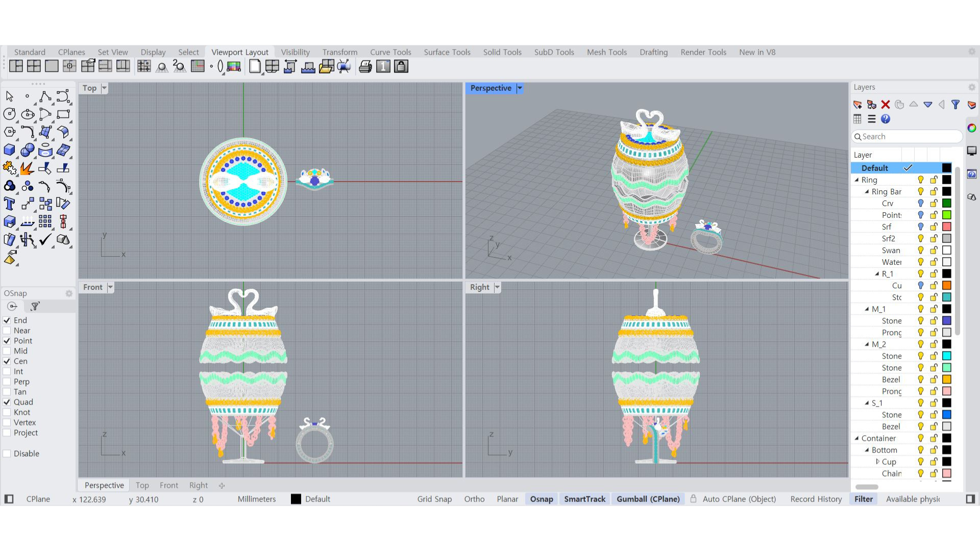Toggle visibility of the Swan layer
The height and width of the screenshot is (551, 980).
(x=920, y=250)
